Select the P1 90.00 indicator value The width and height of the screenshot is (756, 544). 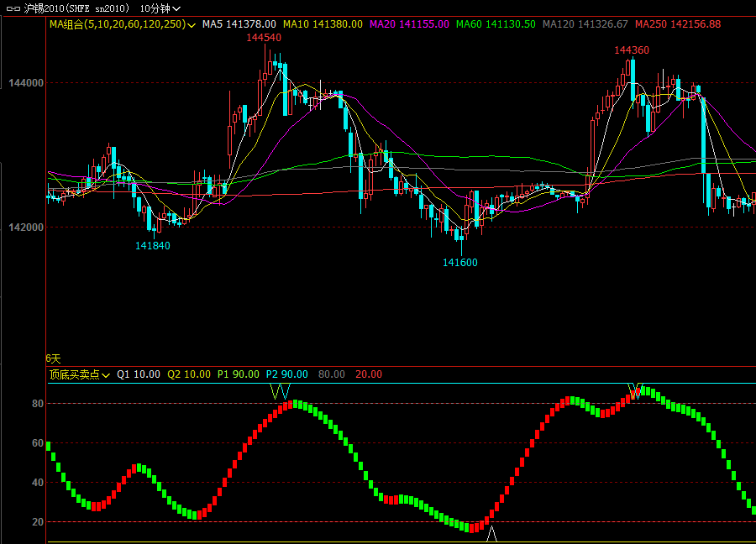pyautogui.click(x=239, y=374)
